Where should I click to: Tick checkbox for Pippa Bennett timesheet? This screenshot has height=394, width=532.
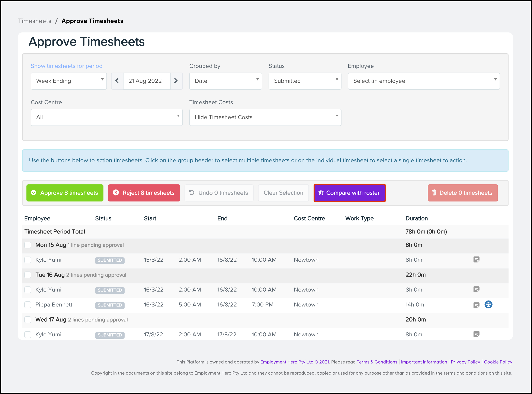pos(28,305)
